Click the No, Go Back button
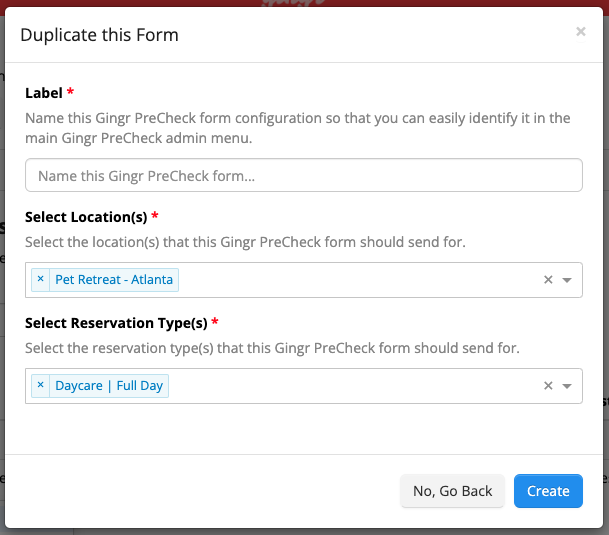The width and height of the screenshot is (609, 535). tap(452, 491)
